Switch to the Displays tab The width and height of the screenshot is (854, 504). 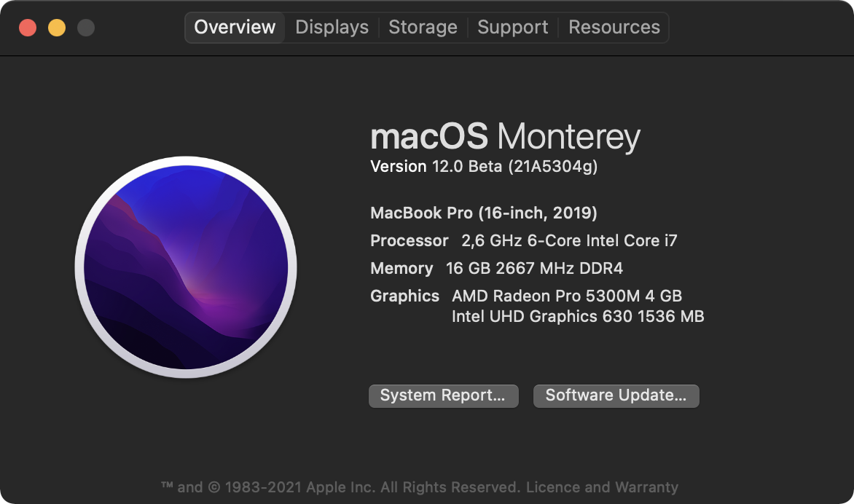(x=332, y=28)
